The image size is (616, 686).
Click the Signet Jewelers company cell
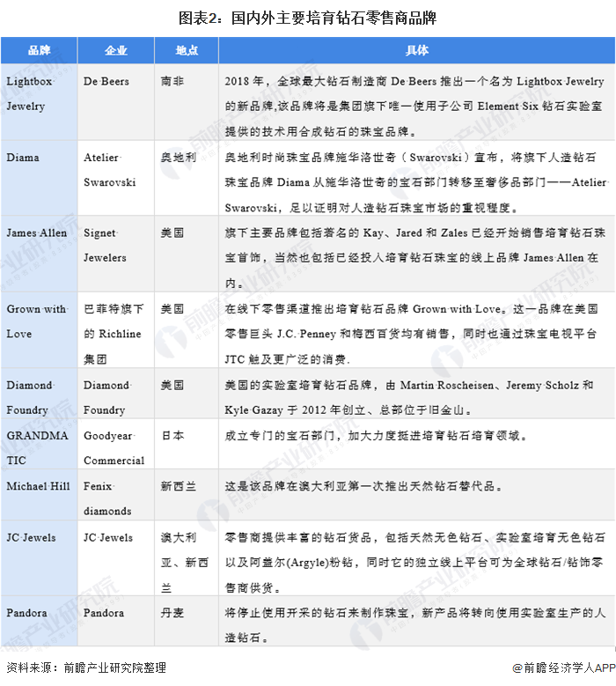pos(116,254)
